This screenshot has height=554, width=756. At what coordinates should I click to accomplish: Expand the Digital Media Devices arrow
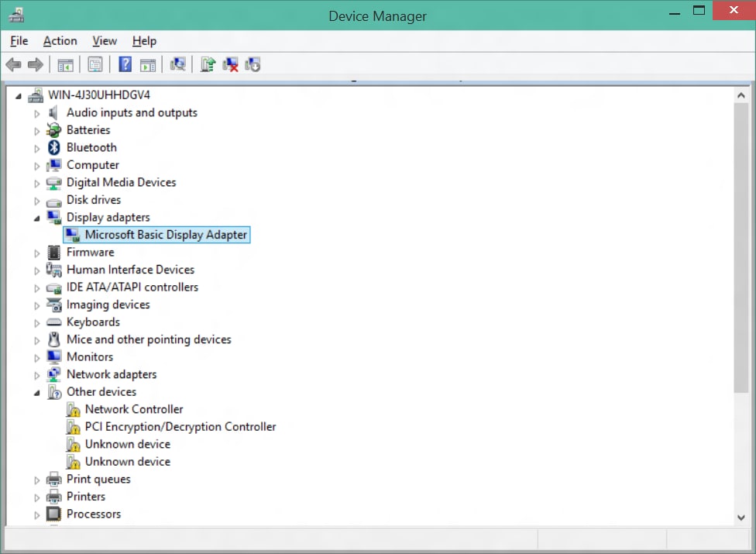[36, 183]
